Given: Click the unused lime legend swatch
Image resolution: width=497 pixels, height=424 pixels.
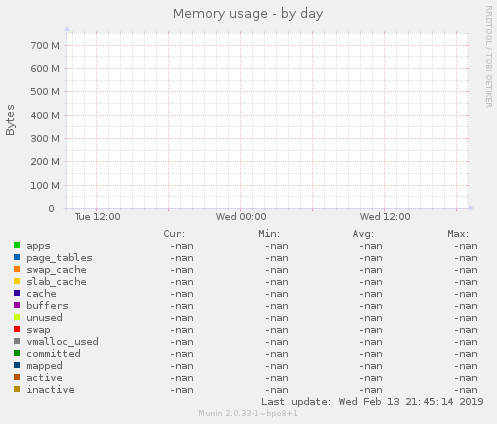Looking at the screenshot, I should (x=17, y=317).
